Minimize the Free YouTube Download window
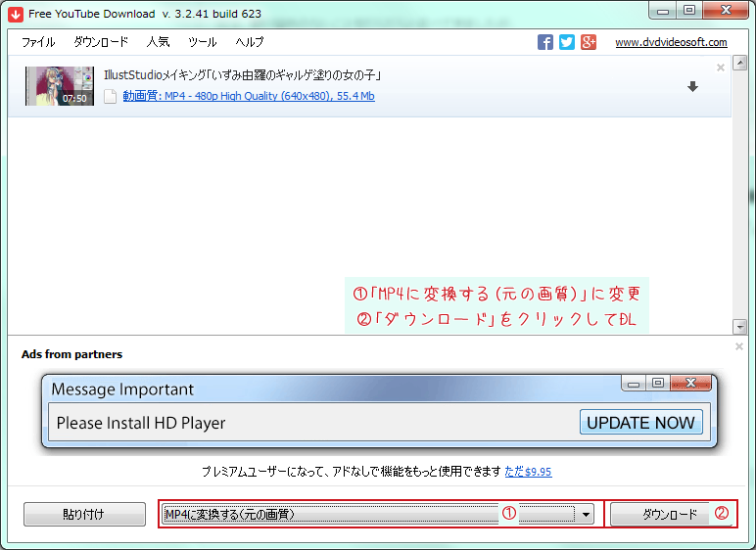 pyautogui.click(x=663, y=11)
